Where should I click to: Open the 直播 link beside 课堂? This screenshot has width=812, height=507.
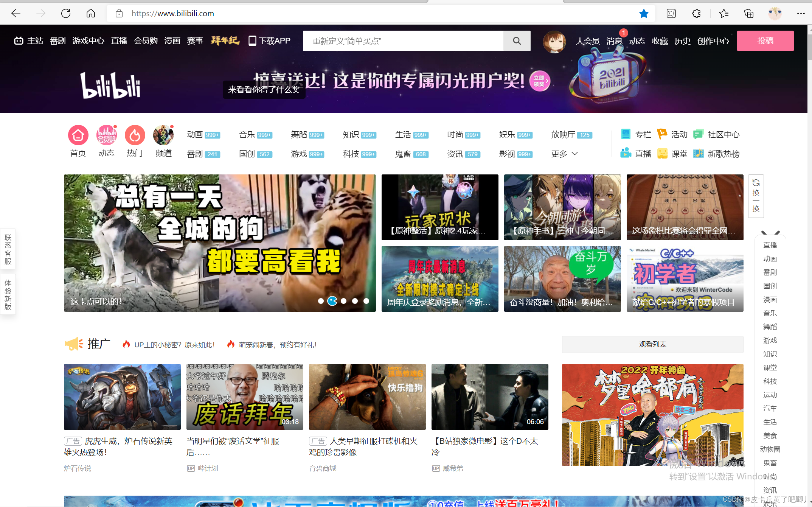point(636,154)
